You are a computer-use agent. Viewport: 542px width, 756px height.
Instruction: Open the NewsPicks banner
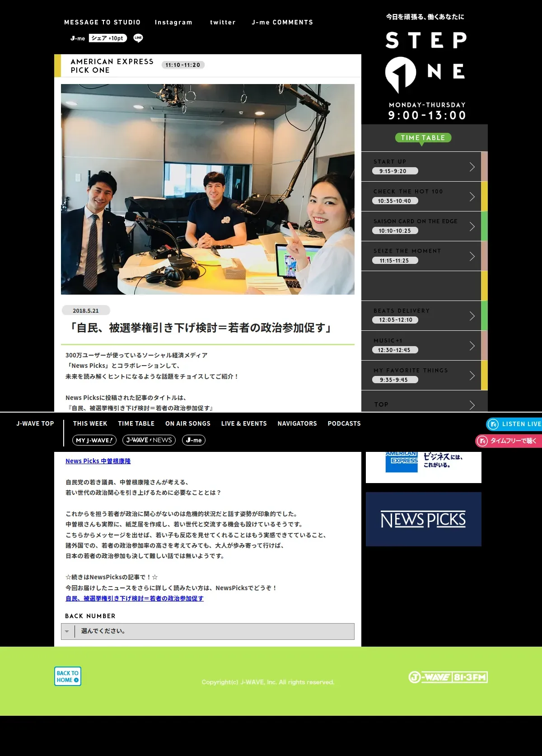tap(424, 519)
